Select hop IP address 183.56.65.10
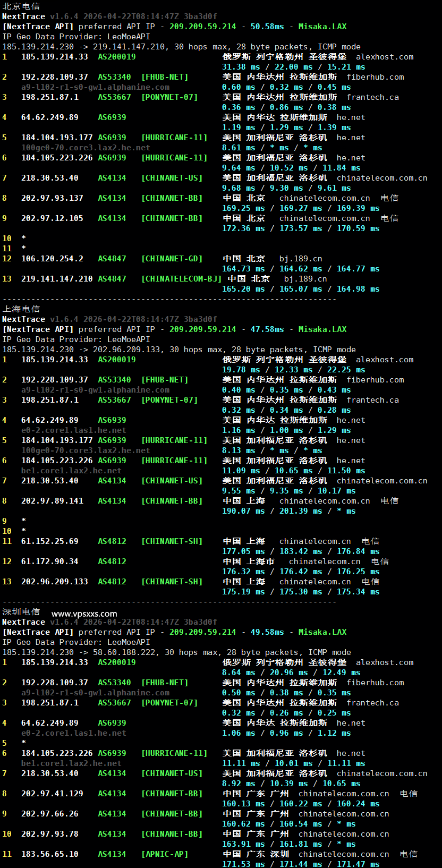The height and width of the screenshot is (868, 442). [50, 854]
